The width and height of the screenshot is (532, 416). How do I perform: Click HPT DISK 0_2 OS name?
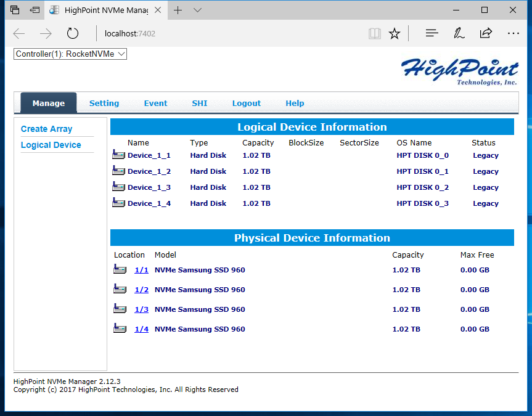point(422,187)
